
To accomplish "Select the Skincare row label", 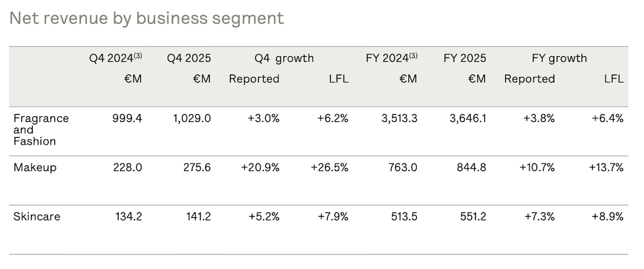I will tap(37, 217).
